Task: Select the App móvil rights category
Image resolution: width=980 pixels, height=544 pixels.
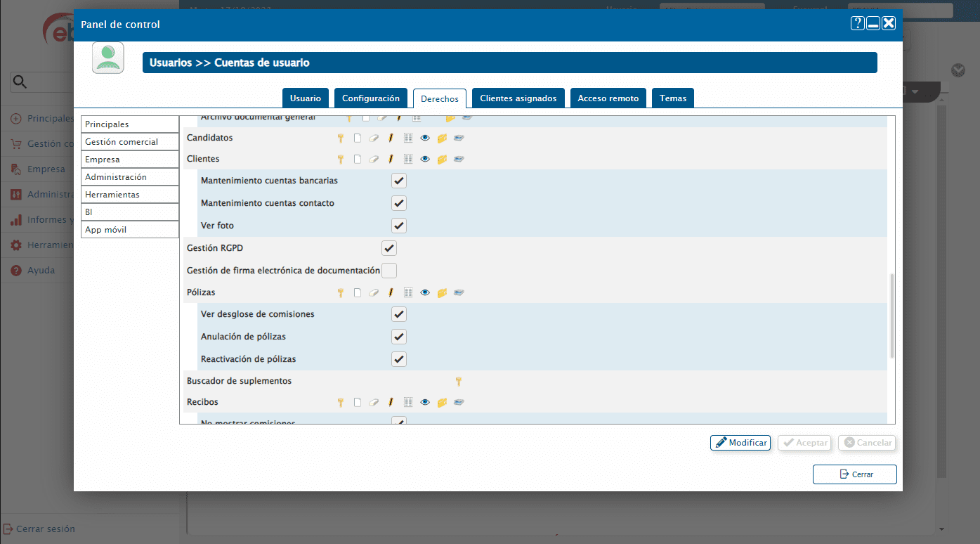Action: (x=130, y=230)
